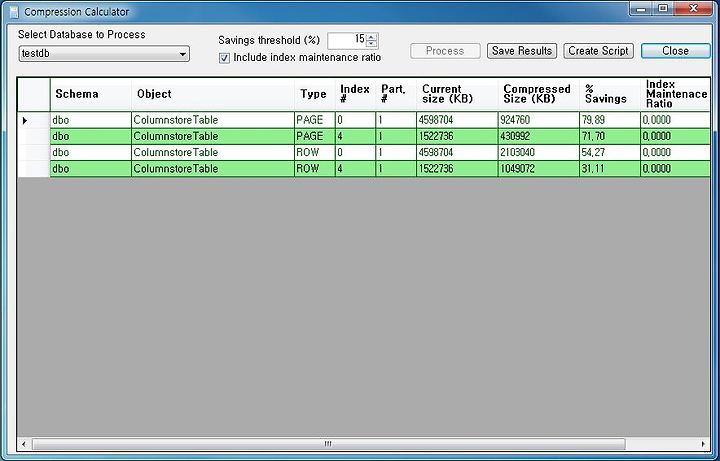Select compressed size cell 924760
The width and height of the screenshot is (720, 461).
pyautogui.click(x=539, y=120)
